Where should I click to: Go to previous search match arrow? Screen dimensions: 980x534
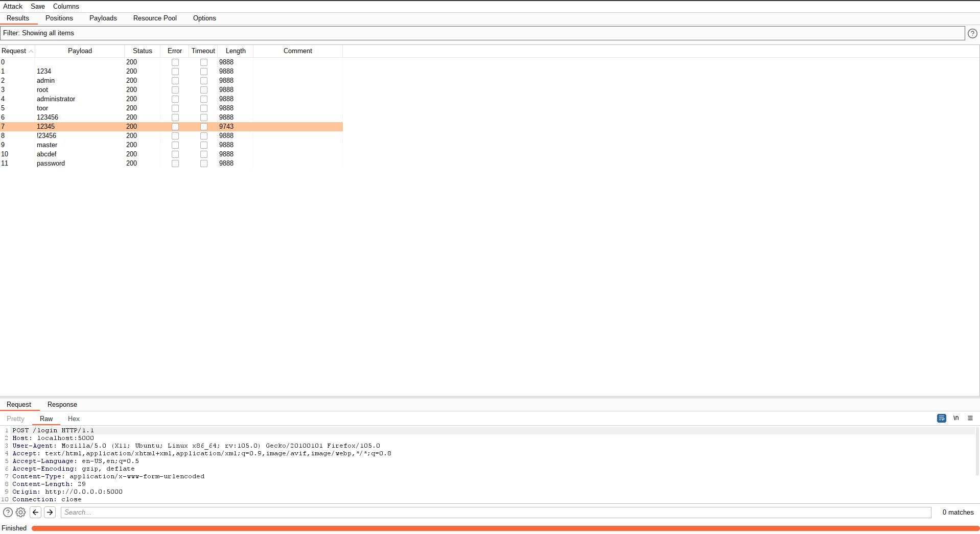(36, 512)
